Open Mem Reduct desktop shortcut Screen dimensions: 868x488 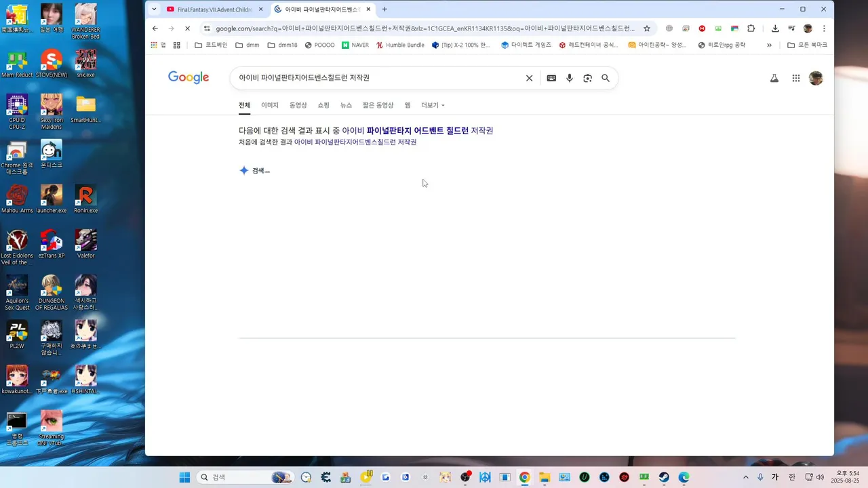tap(17, 64)
